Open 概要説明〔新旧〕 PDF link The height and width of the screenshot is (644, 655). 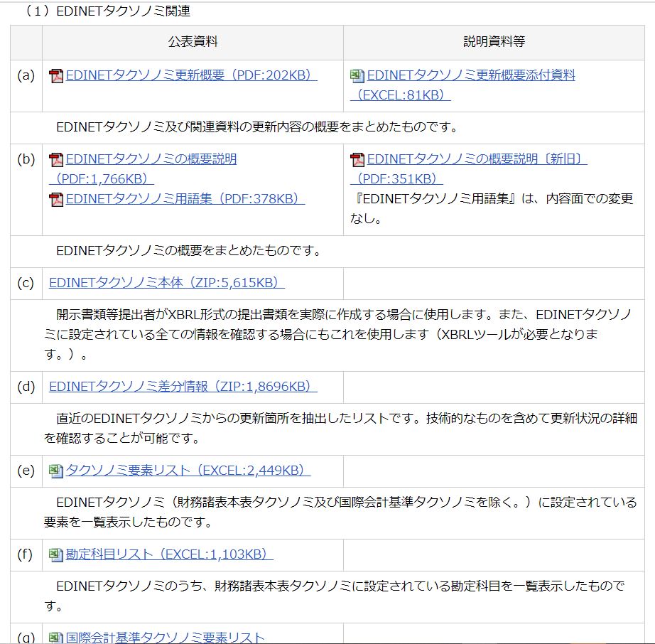469,169
